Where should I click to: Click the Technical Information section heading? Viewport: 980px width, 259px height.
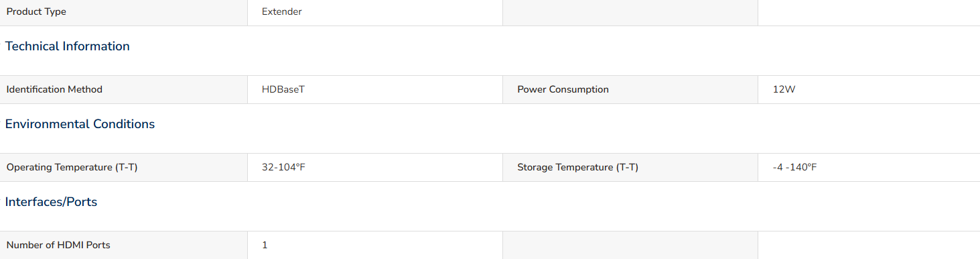coord(68,46)
